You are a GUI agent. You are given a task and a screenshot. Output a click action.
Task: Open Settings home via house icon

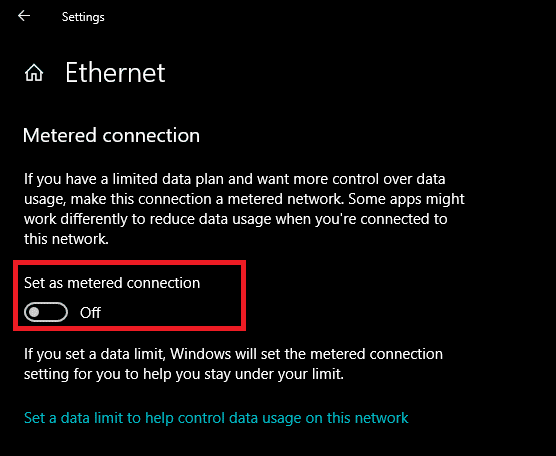[x=34, y=73]
